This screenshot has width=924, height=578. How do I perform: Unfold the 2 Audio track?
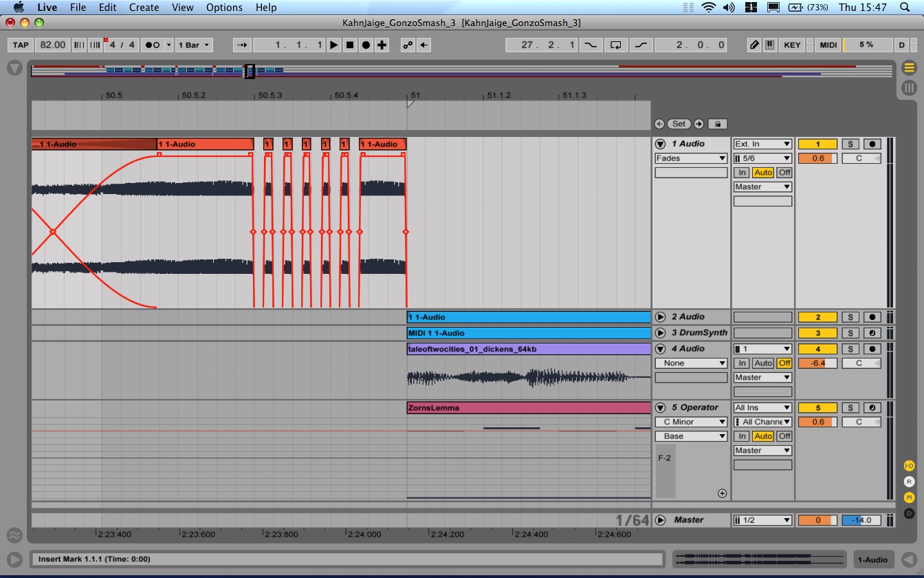point(660,317)
